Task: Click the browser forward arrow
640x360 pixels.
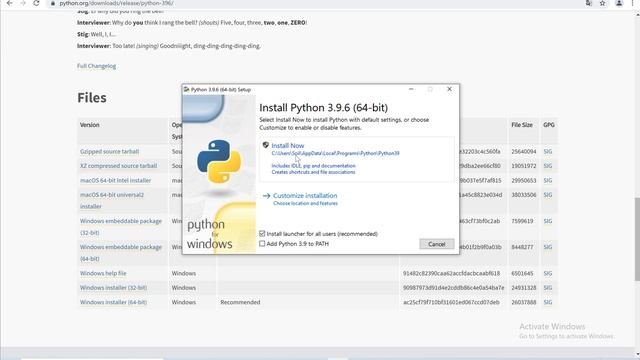Action: pyautogui.click(x=23, y=3)
